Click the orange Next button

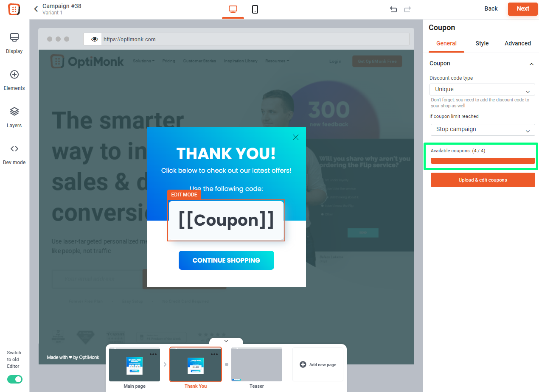point(523,8)
